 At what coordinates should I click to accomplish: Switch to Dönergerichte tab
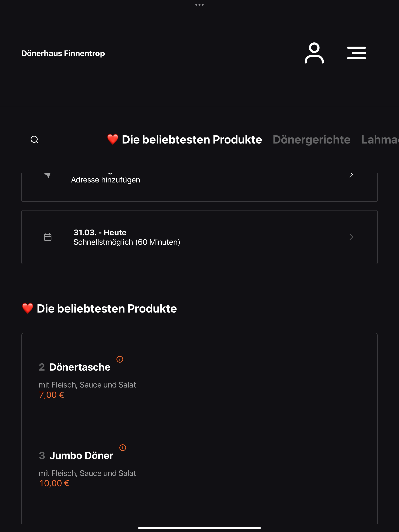click(311, 139)
